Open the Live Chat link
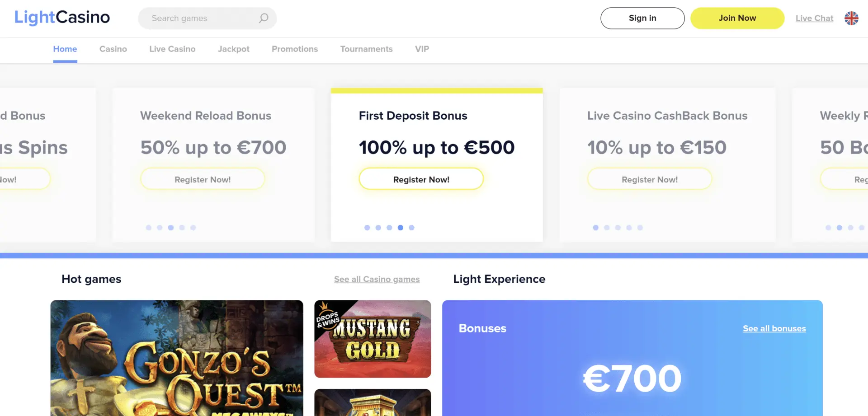This screenshot has height=416, width=868. (814, 18)
